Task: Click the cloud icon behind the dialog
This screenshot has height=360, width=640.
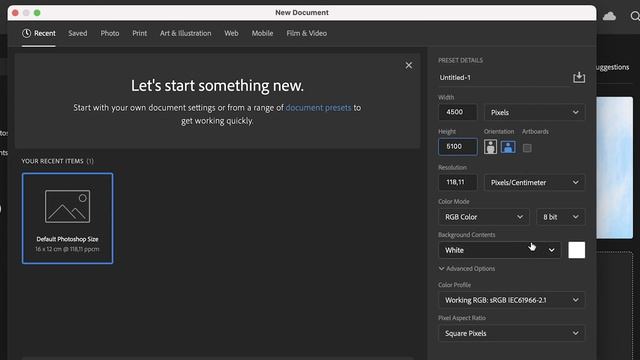Action: (609, 16)
